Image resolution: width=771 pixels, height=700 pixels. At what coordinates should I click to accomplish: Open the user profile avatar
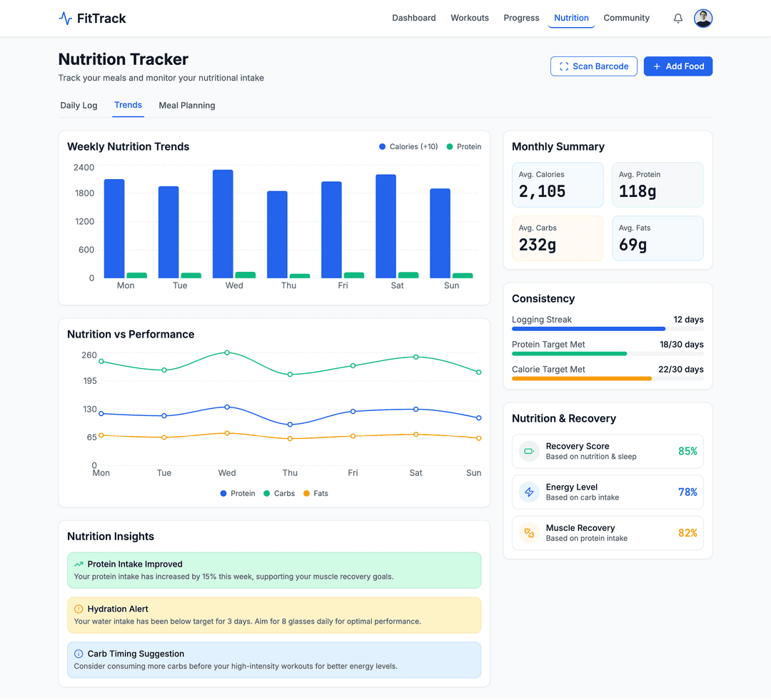coord(703,19)
